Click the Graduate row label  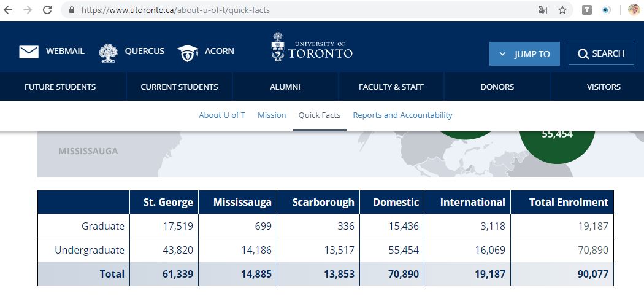tap(102, 226)
